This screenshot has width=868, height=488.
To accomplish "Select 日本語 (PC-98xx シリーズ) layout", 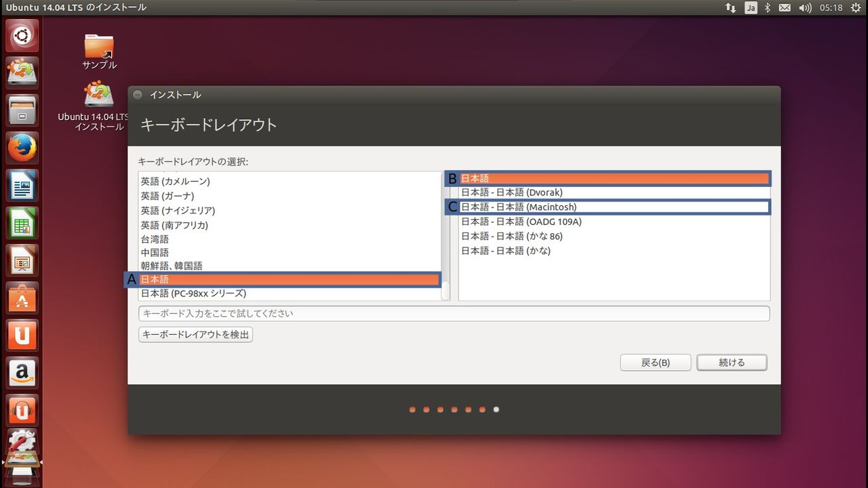I will 290,293.
